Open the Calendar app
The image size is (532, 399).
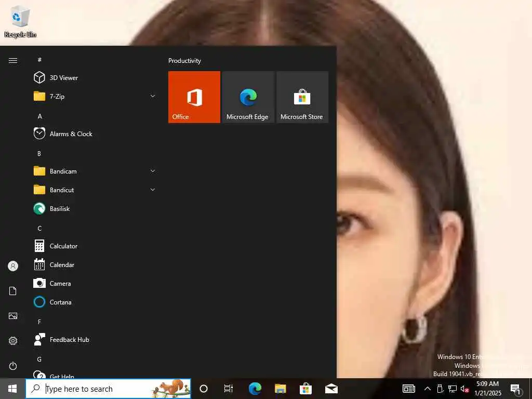pyautogui.click(x=95, y=264)
